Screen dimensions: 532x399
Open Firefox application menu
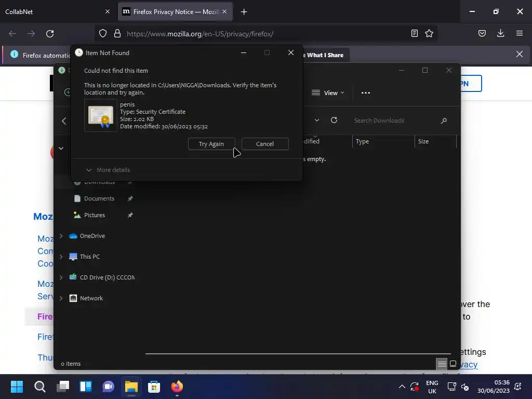click(520, 33)
